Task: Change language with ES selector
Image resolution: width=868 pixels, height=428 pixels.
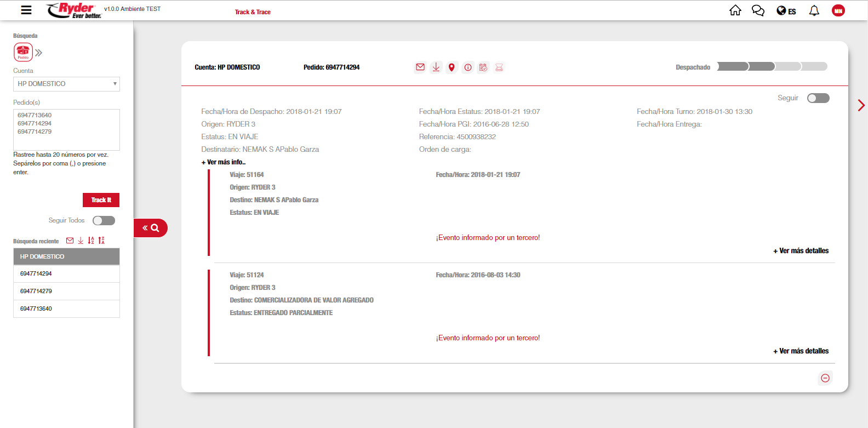Action: (x=786, y=11)
